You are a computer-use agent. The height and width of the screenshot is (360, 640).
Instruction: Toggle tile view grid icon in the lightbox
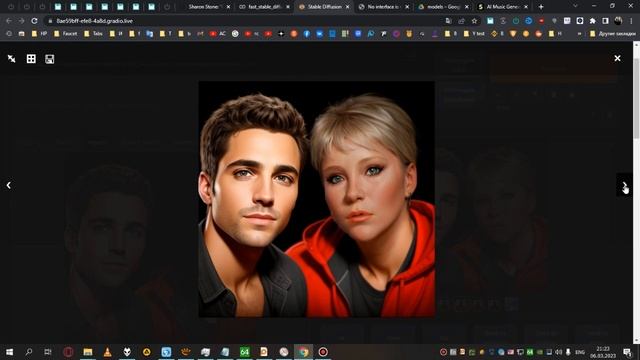31,59
